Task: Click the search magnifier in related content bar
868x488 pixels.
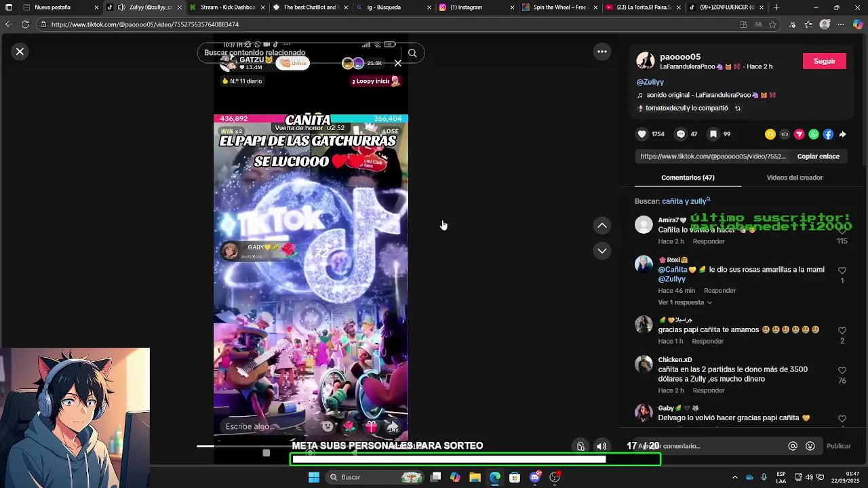Action: 412,53
